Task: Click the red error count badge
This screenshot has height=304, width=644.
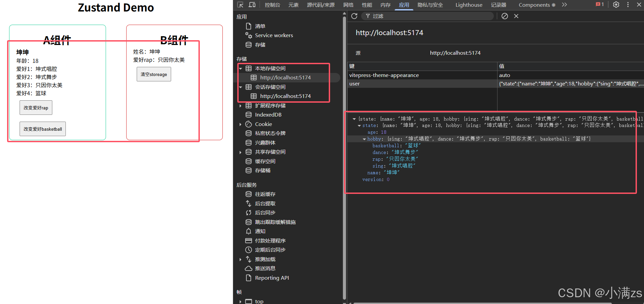Action: pos(600,4)
